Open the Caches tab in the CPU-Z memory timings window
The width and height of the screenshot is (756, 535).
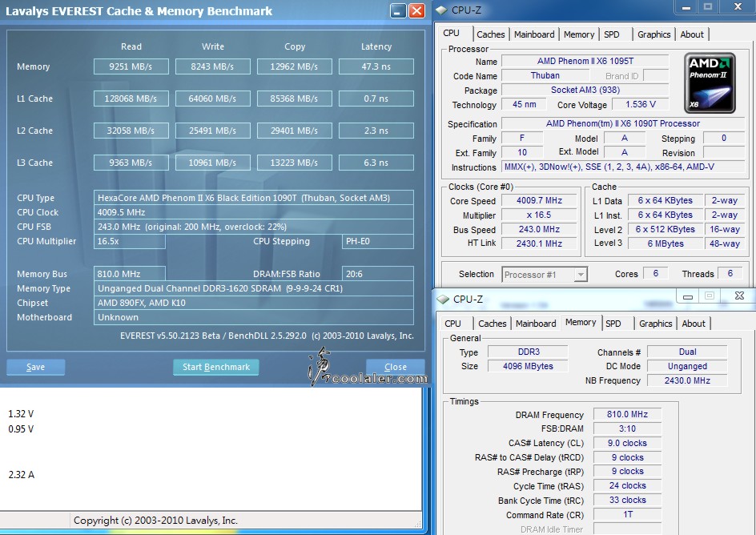pyautogui.click(x=493, y=324)
